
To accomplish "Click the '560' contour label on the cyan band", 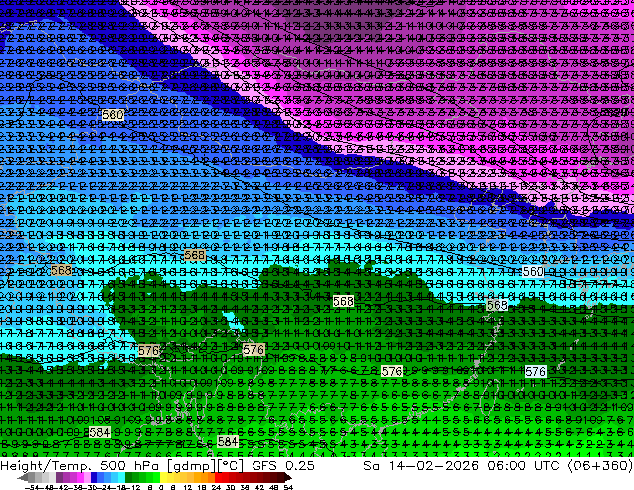I will 533,272.
